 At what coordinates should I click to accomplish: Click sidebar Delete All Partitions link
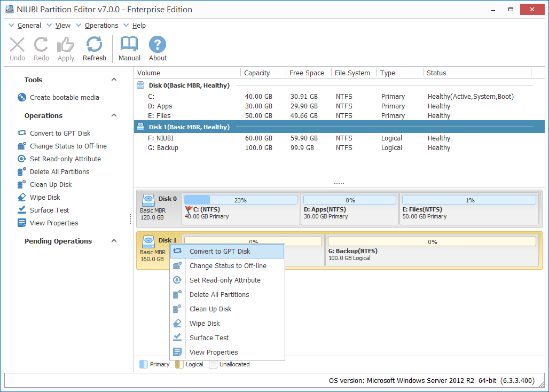(59, 171)
